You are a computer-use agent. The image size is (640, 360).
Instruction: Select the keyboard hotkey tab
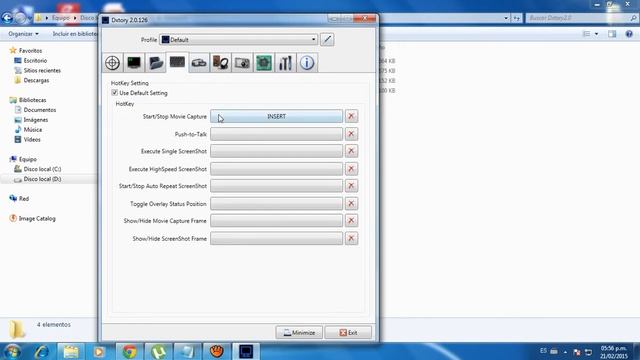[x=177, y=63]
